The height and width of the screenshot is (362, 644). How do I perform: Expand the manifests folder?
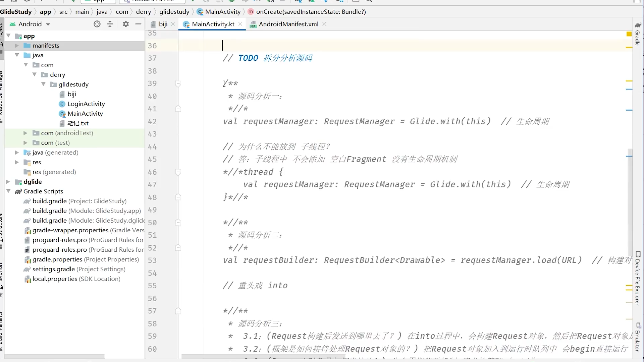coord(17,46)
